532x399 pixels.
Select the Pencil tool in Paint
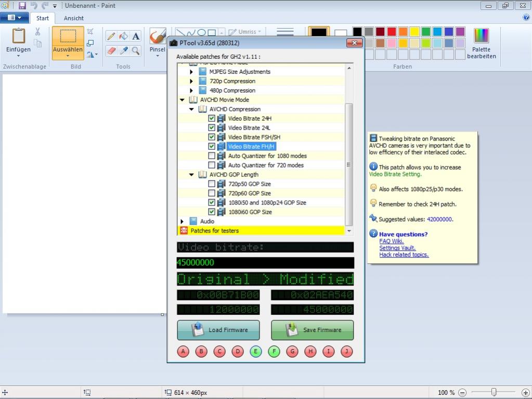click(x=111, y=36)
